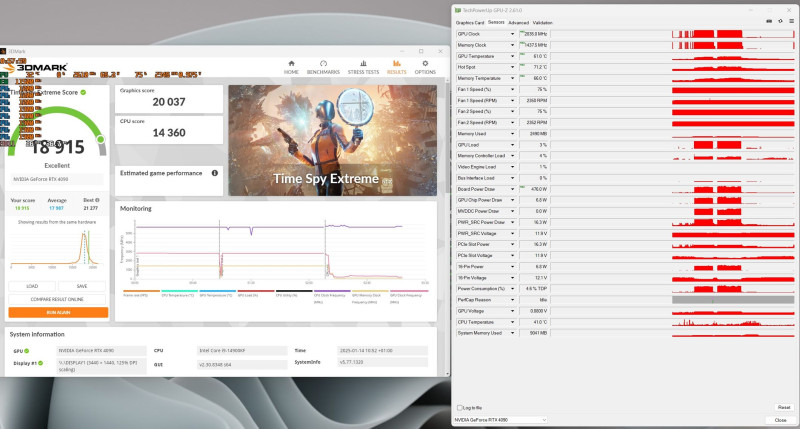This screenshot has width=800, height=429.
Task: Click the Close button in GPU-Z
Action: (781, 420)
